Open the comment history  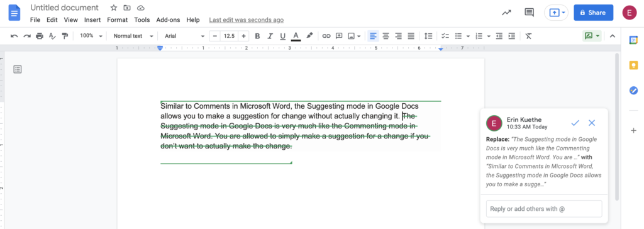[x=530, y=13]
